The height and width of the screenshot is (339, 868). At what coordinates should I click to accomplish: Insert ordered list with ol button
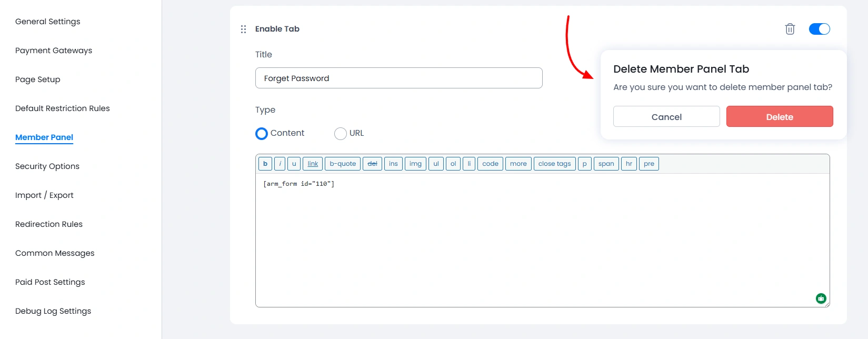[453, 164]
